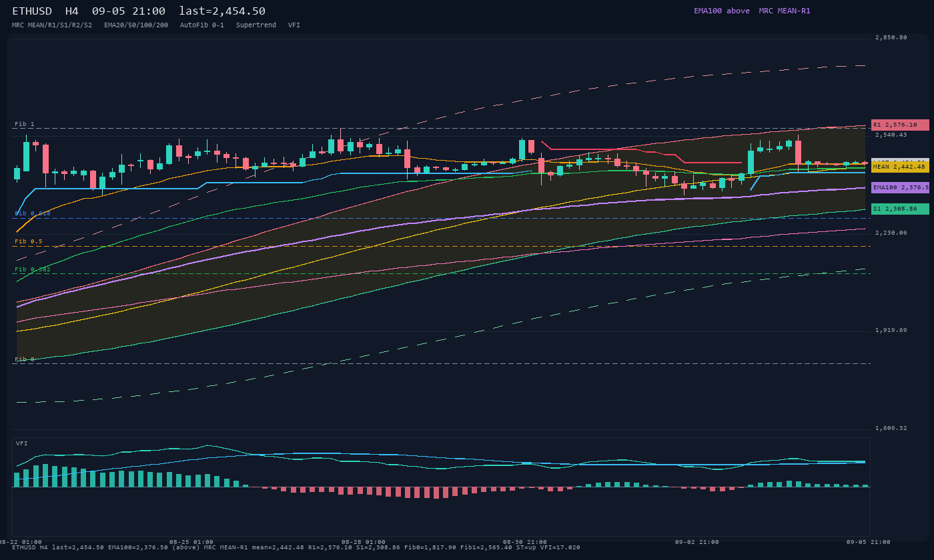Click the 2,850.80 price axis value

[x=891, y=37]
